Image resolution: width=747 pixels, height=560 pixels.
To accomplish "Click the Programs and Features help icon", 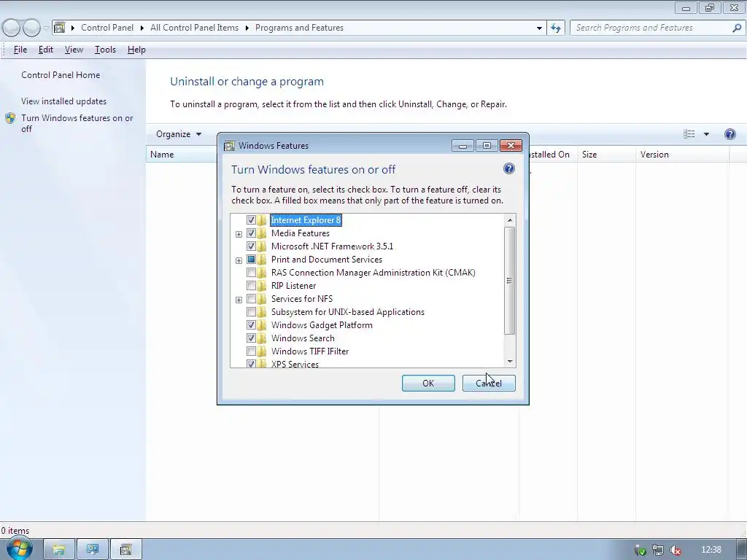I will coord(729,134).
